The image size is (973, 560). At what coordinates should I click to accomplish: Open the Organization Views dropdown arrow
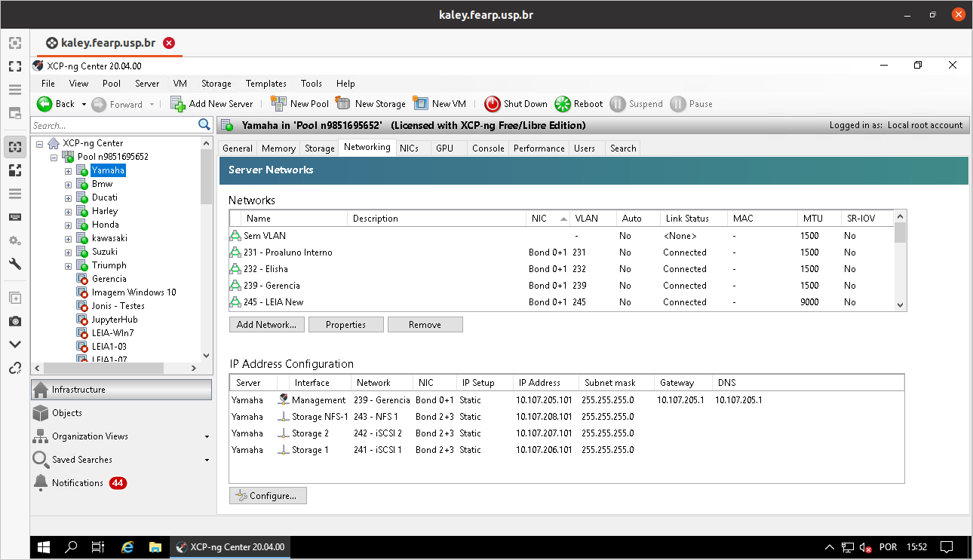click(207, 436)
